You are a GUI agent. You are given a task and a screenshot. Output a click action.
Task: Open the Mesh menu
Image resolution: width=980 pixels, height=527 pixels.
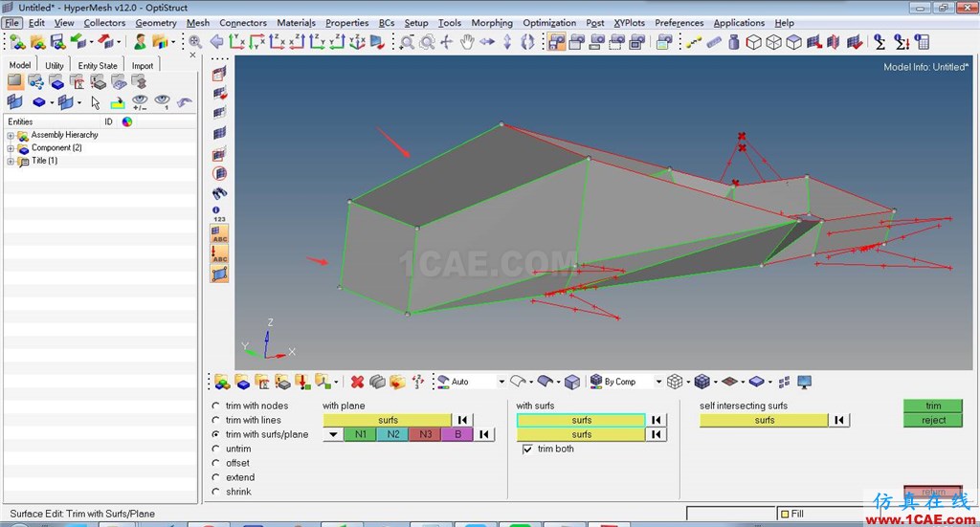click(x=198, y=23)
